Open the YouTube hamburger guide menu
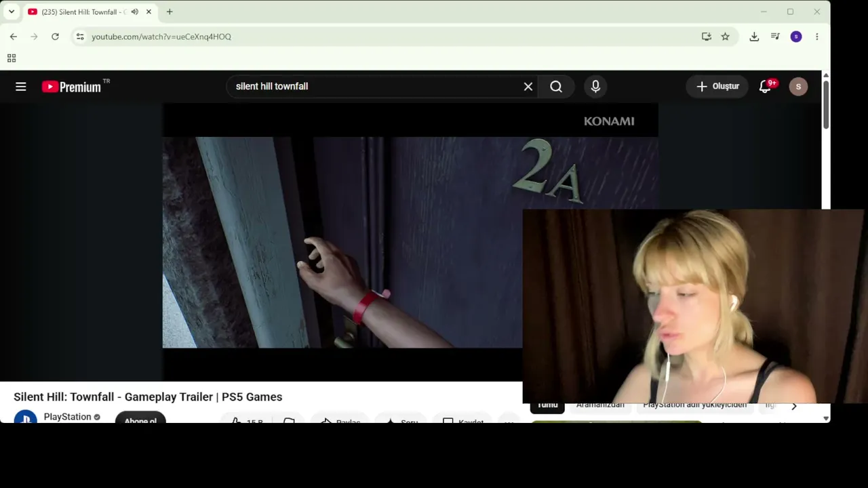Screen dimensions: 868x488 click(21, 87)
